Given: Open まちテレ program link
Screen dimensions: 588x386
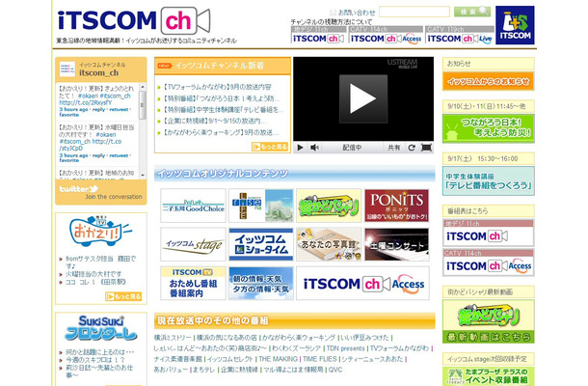Looking at the screenshot, I should coord(204,370).
